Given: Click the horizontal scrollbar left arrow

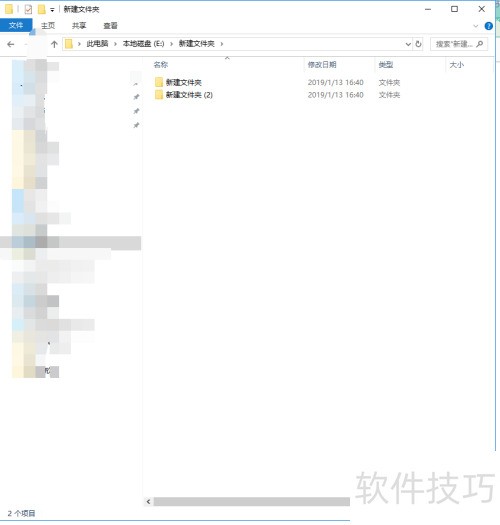Looking at the screenshot, I should (x=148, y=502).
